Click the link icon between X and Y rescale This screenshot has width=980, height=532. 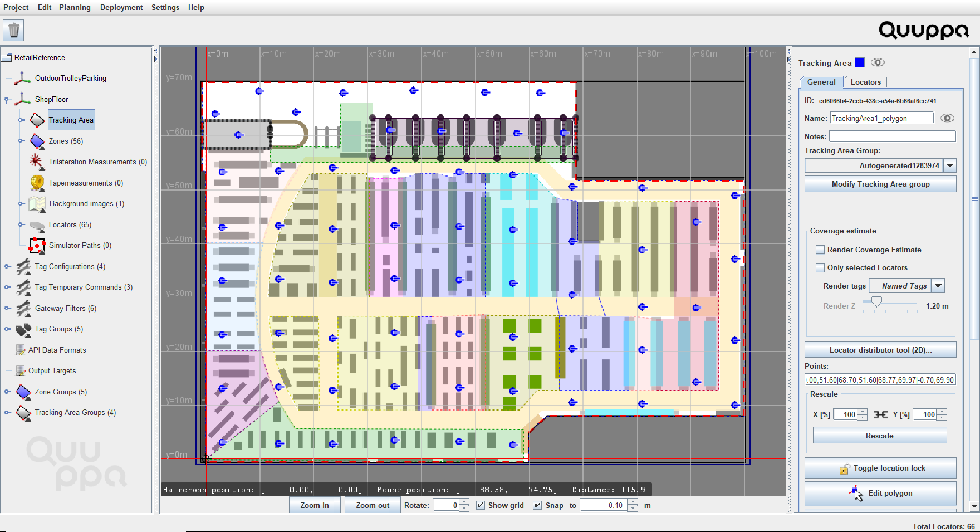880,414
